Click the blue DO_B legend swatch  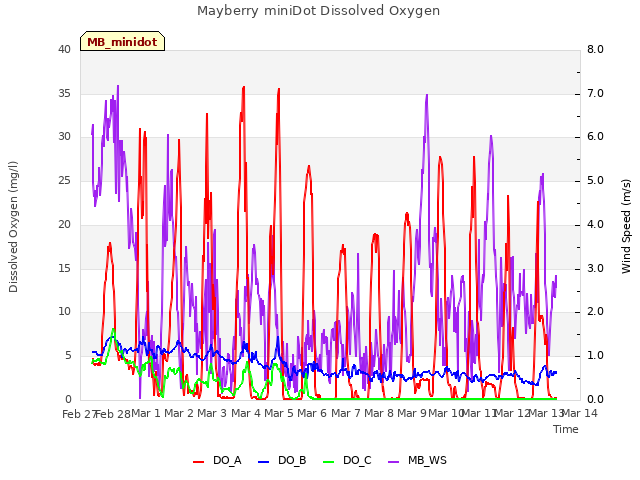[x=264, y=462]
